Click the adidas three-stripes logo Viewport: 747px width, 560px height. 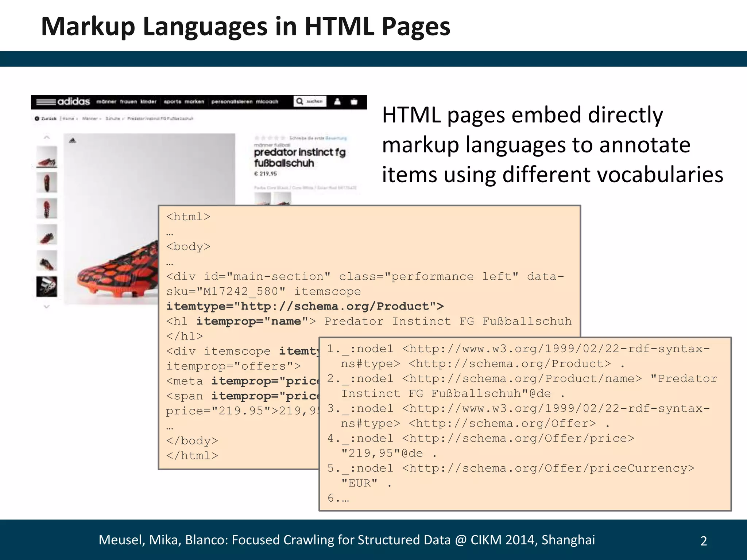click(x=46, y=102)
